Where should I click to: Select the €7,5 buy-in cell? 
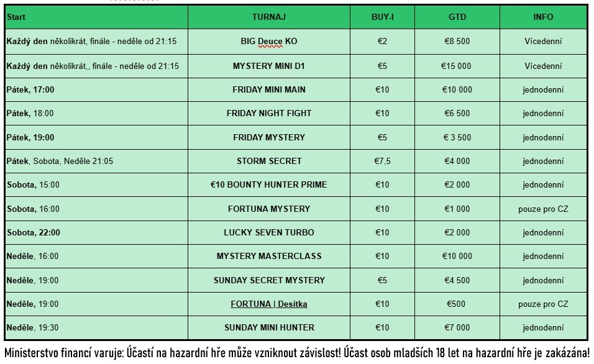click(382, 161)
